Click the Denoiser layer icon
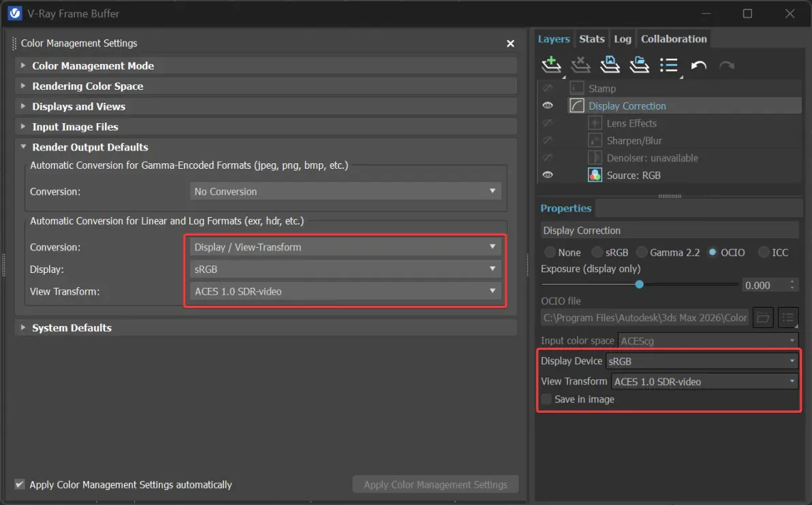 click(x=595, y=158)
